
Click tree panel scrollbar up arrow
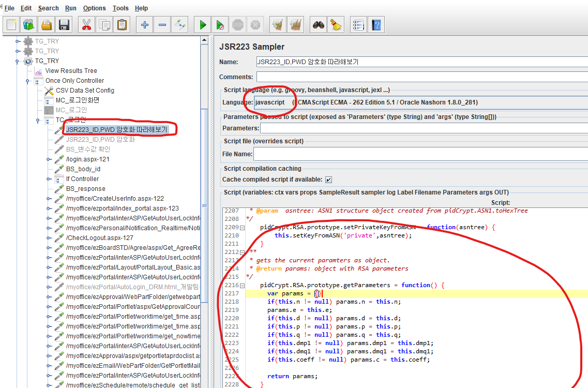[204, 40]
